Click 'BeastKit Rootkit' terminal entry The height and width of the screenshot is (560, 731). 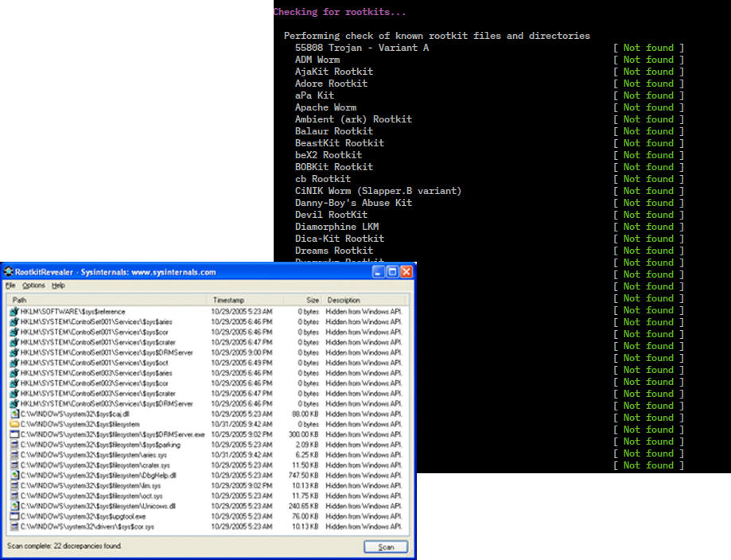(340, 143)
